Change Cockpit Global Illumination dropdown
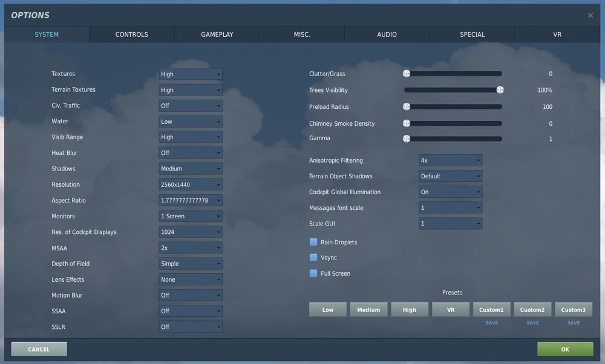This screenshot has width=605, height=364. point(450,192)
